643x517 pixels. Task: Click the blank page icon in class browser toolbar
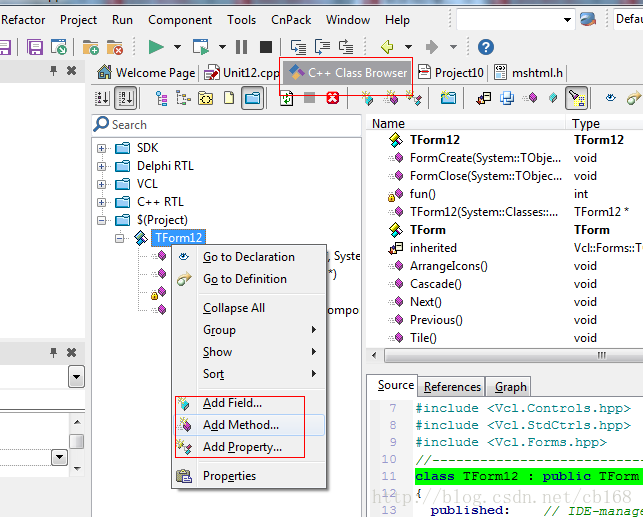[229, 98]
